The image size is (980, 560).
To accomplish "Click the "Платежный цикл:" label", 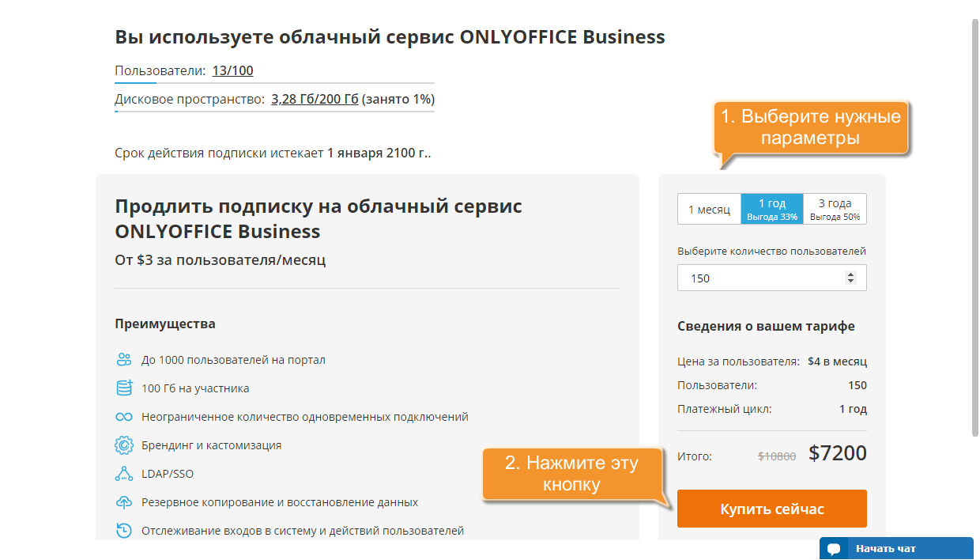I will [x=725, y=409].
